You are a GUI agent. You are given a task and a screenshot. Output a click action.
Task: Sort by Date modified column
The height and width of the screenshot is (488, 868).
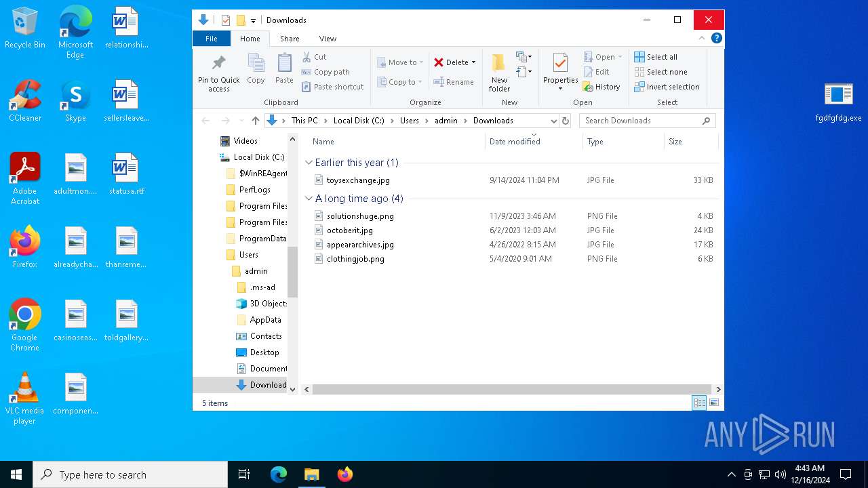(534, 142)
